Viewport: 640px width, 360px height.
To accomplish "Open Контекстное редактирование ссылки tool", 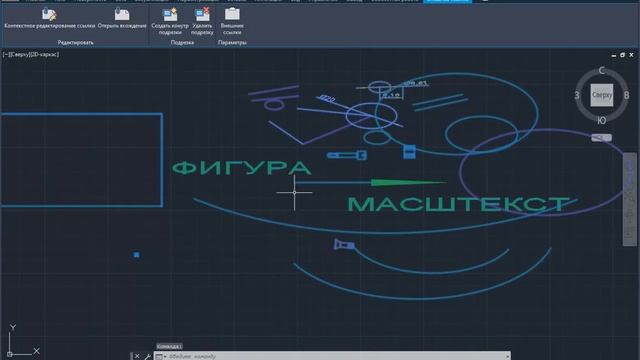I will click(49, 18).
